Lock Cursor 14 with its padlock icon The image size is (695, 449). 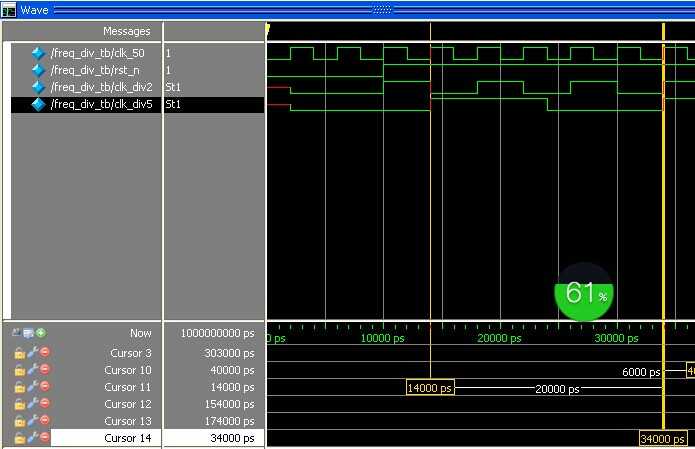[20, 438]
